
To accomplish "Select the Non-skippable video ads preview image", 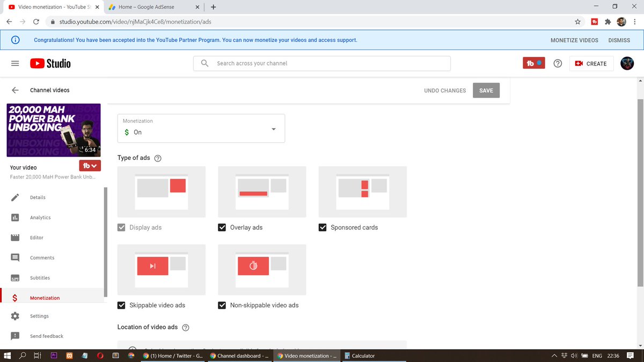I will (x=262, y=270).
